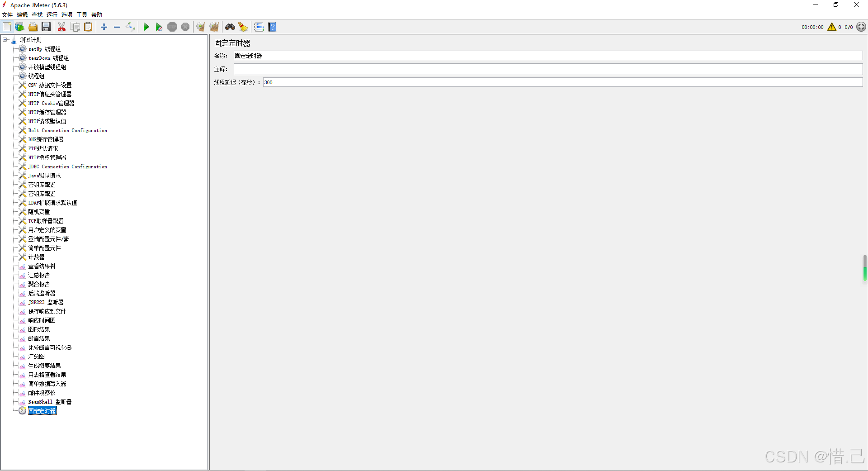868x471 pixels.
Task: Open the 查找 menu
Action: tap(37, 15)
